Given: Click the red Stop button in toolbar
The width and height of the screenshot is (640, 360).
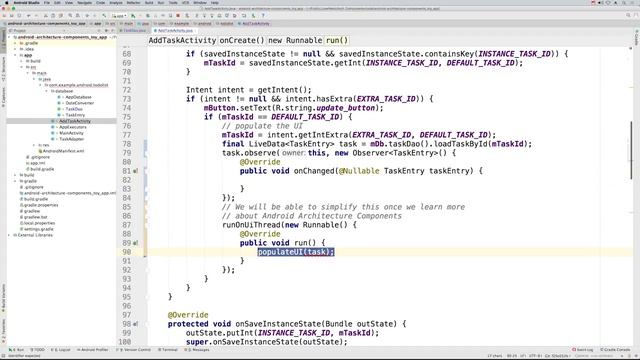Looking at the screenshot, I should tap(178, 16).
